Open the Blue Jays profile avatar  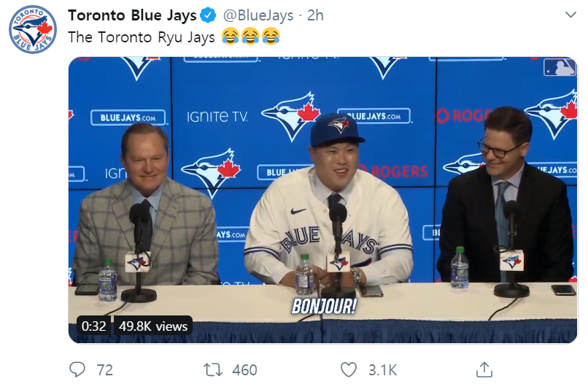(x=33, y=29)
